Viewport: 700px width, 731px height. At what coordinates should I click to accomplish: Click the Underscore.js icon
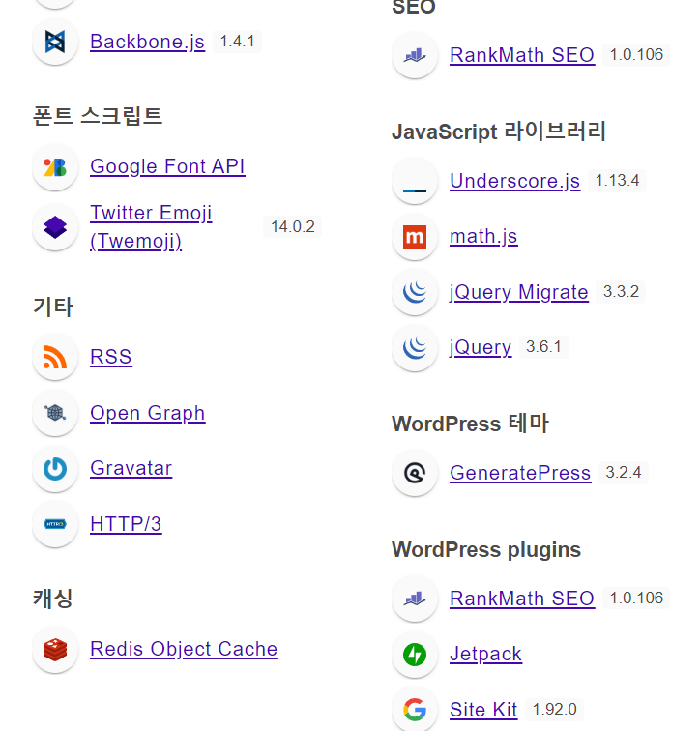(x=415, y=190)
